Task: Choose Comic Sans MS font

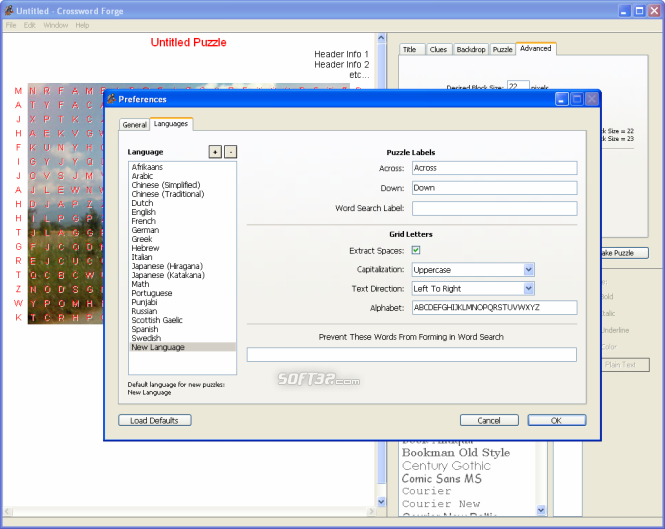Action: [442, 479]
